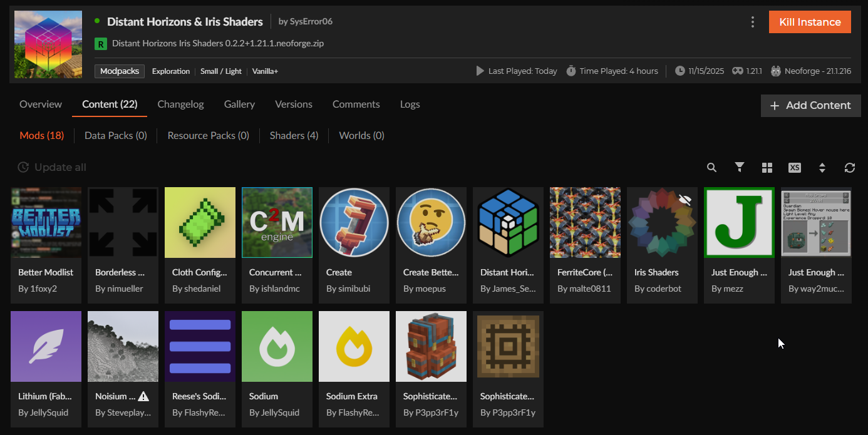Open the Cloth Config mod icon
The image size is (868, 435).
pos(200,222)
